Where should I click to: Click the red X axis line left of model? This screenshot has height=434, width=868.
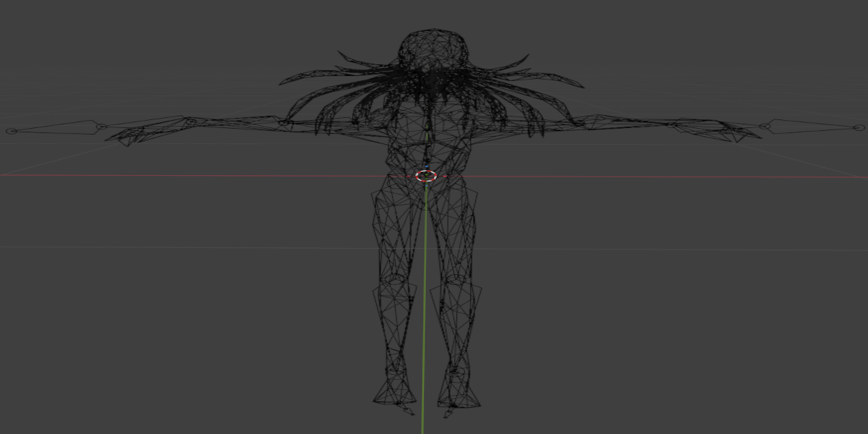coord(181,174)
